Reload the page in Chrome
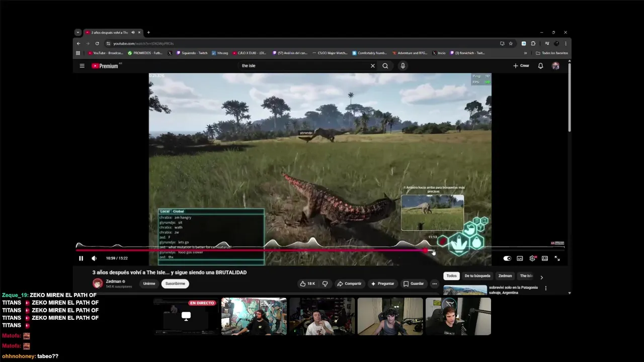The height and width of the screenshot is (362, 644). click(97, 44)
